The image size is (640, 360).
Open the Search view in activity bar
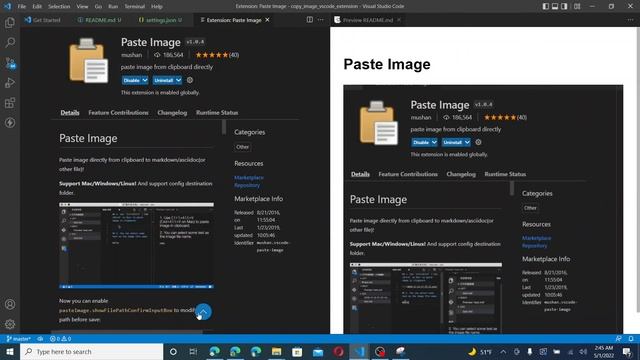10,42
